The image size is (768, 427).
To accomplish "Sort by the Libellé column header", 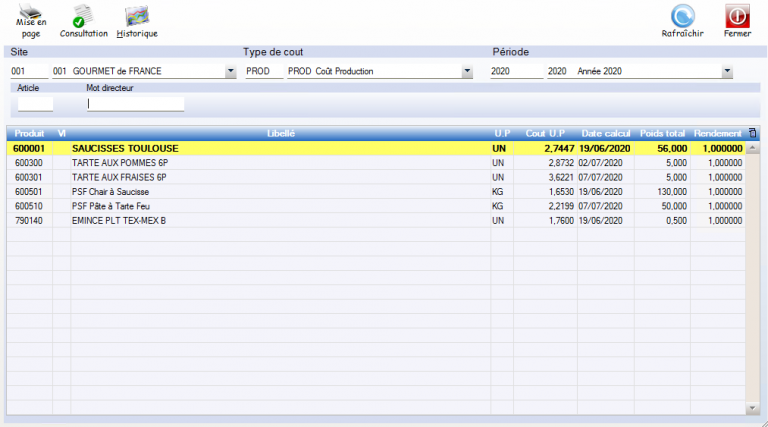I will pyautogui.click(x=280, y=133).
